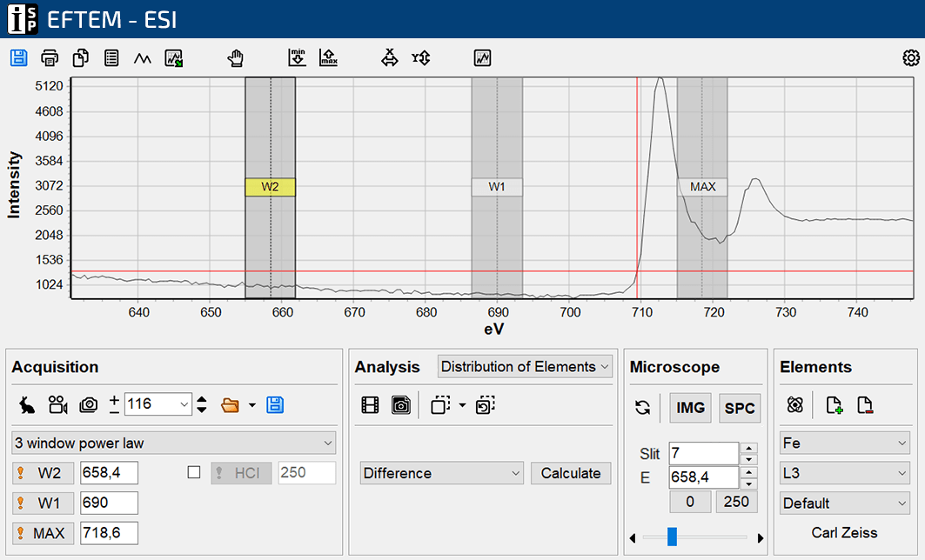Image resolution: width=925 pixels, height=560 pixels.
Task: Click the video camera acquisition icon
Action: (x=57, y=404)
